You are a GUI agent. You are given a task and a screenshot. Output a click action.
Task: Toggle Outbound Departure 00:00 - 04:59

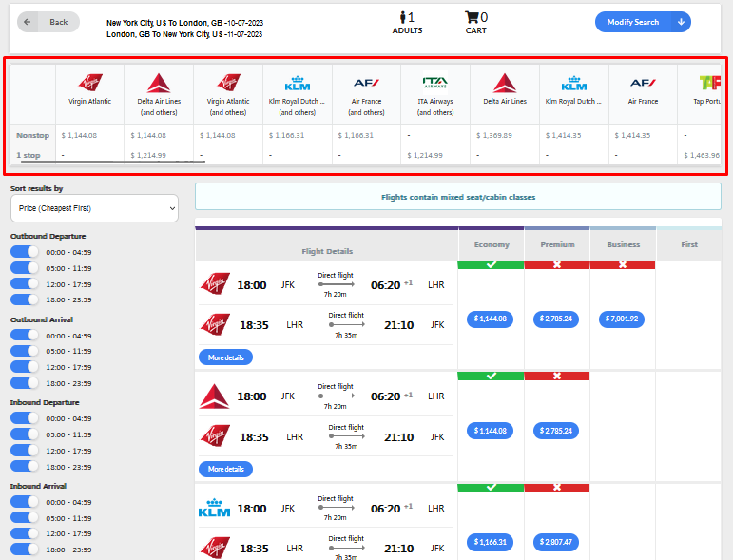[25, 252]
